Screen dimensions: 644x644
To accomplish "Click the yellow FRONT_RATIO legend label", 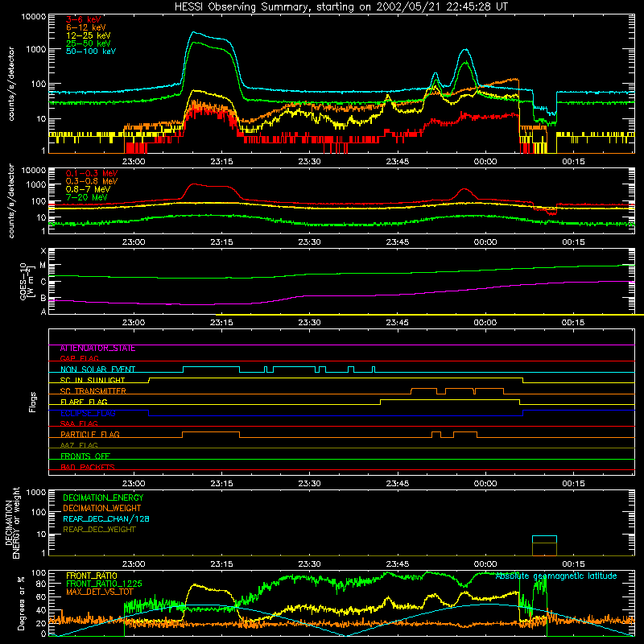I will point(92,576).
